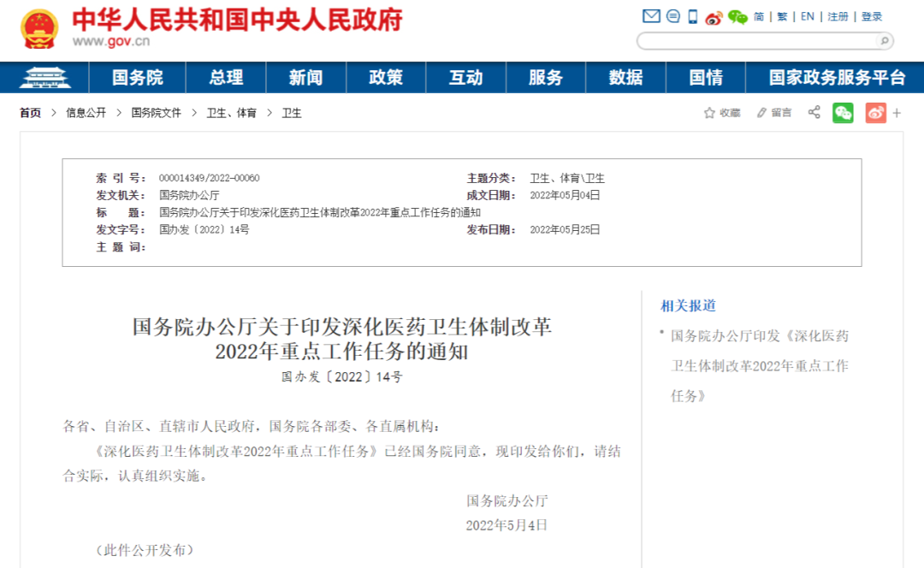Screen dimensions: 924x568
Task: Click the share icon near the breadcrumb
Action: click(814, 112)
